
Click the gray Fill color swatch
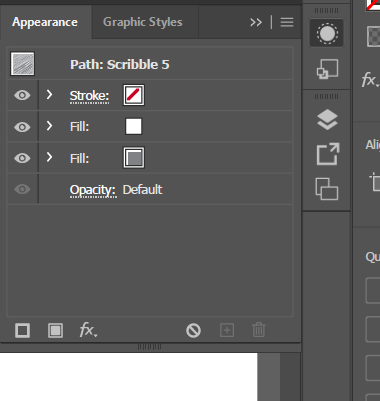tap(134, 158)
